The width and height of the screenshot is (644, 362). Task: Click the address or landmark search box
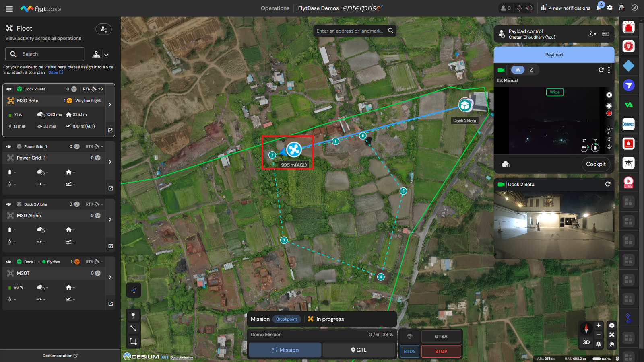tap(355, 31)
